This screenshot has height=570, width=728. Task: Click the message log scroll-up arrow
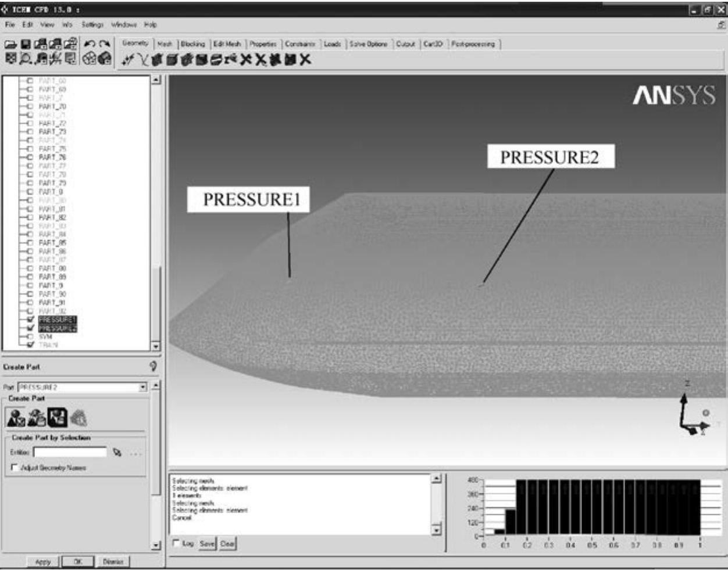click(x=437, y=479)
